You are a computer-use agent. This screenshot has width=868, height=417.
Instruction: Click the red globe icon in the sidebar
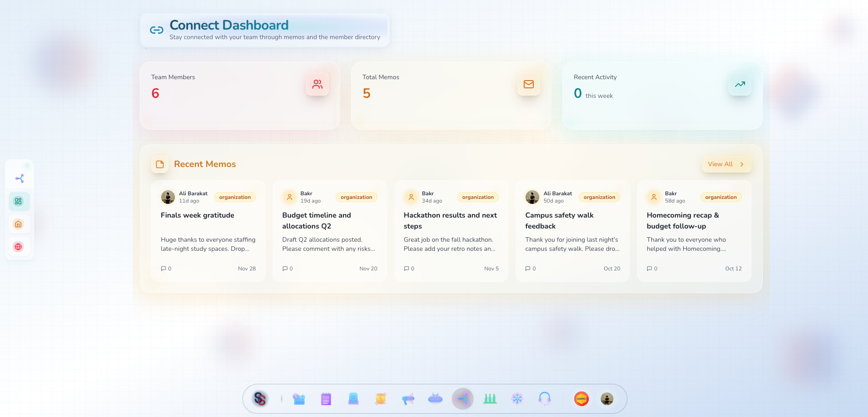tap(18, 247)
